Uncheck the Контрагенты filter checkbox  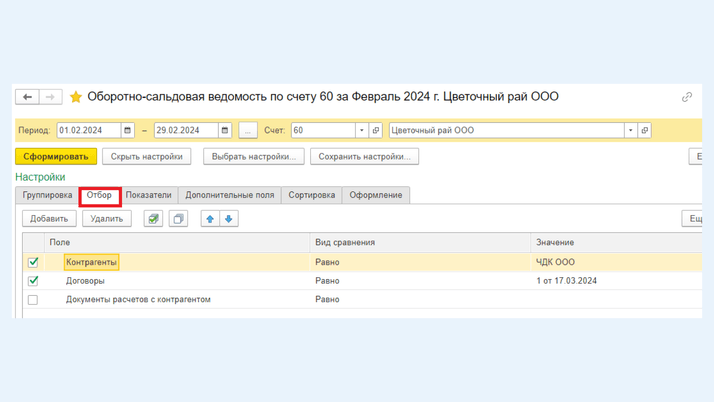tap(33, 262)
